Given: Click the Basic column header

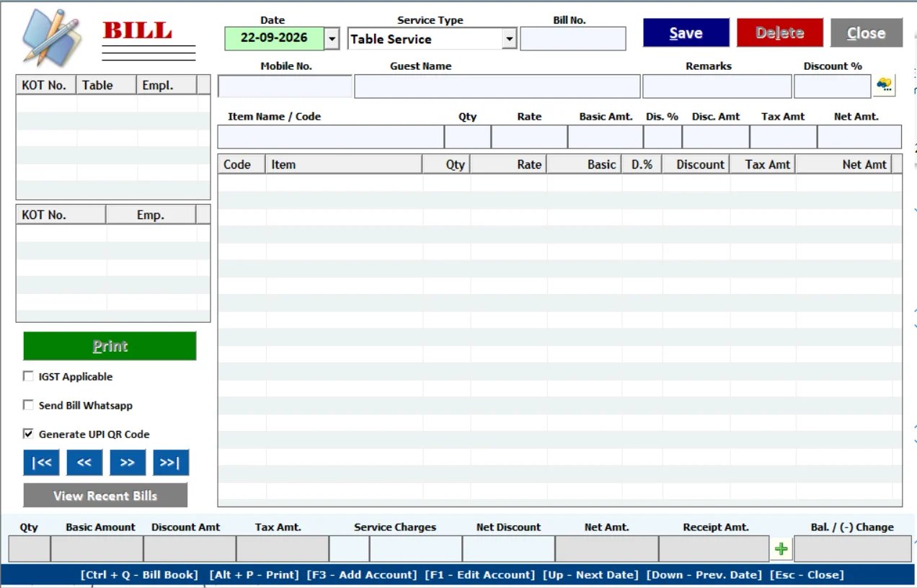Looking at the screenshot, I should pos(584,164).
